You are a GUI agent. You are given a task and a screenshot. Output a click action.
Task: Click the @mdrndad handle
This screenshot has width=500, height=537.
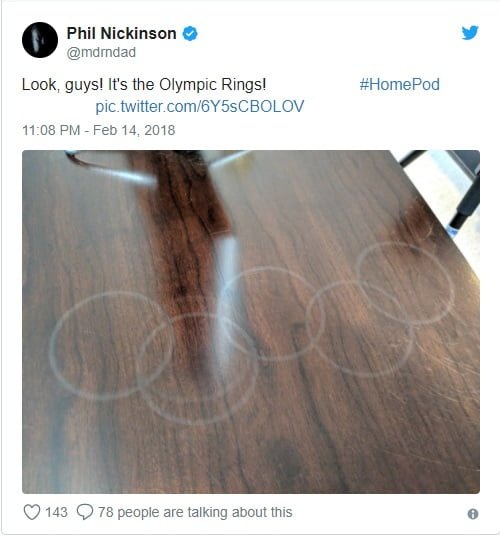point(101,52)
